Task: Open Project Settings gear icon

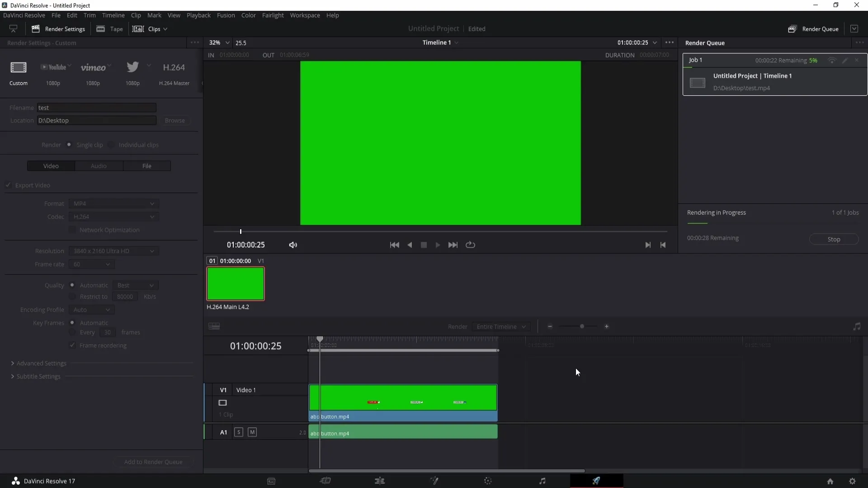Action: pos(852,481)
